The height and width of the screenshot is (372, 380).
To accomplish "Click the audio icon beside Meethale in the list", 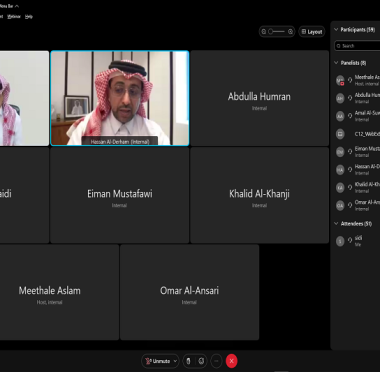I will pyautogui.click(x=350, y=80).
